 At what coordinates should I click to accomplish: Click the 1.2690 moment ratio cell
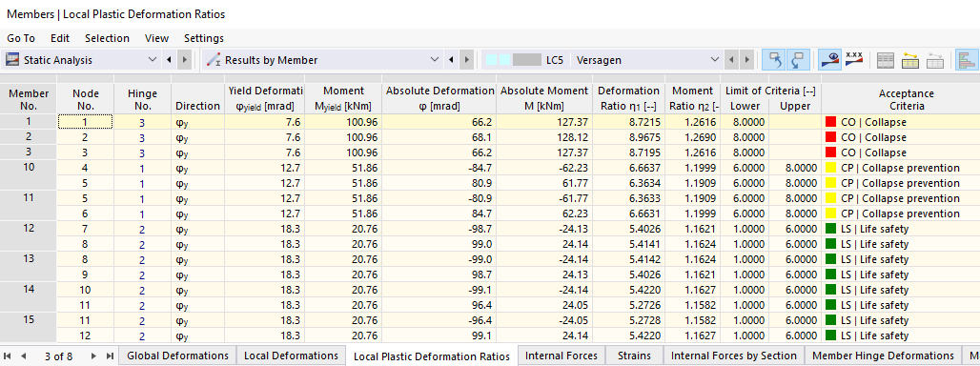692,137
